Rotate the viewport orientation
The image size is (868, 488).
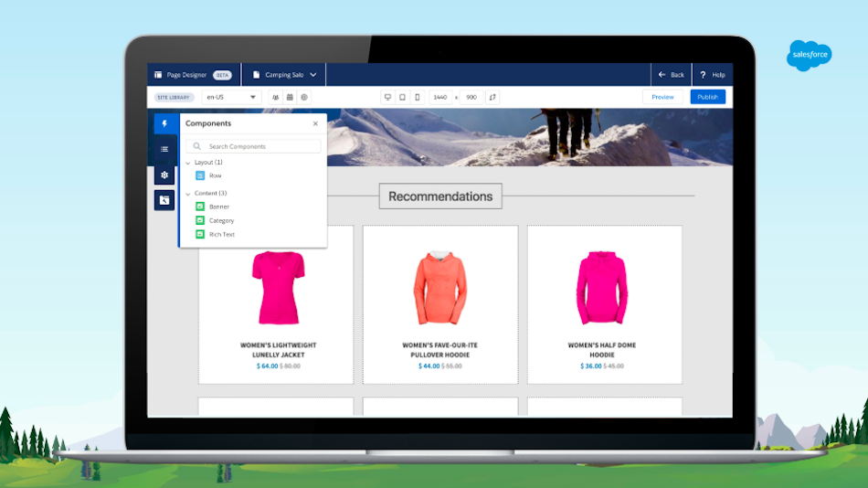click(492, 97)
